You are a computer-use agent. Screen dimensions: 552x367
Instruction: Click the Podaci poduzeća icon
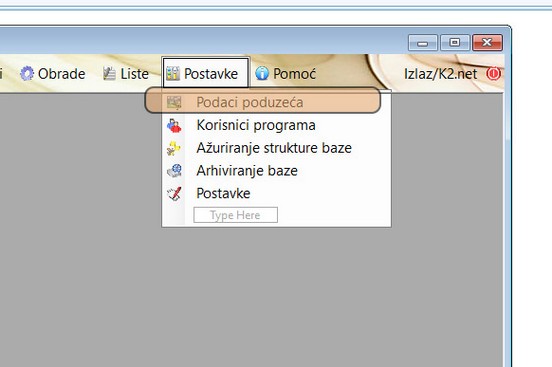[x=174, y=102]
